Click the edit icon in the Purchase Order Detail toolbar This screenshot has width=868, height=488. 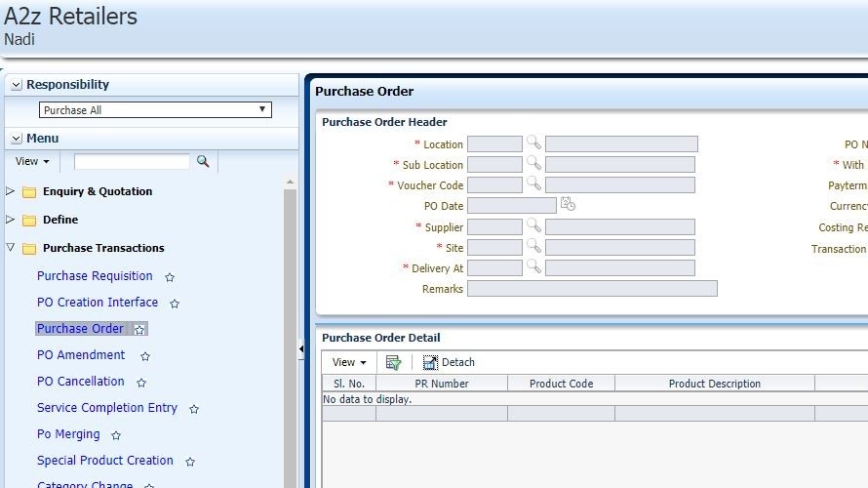tap(393, 362)
